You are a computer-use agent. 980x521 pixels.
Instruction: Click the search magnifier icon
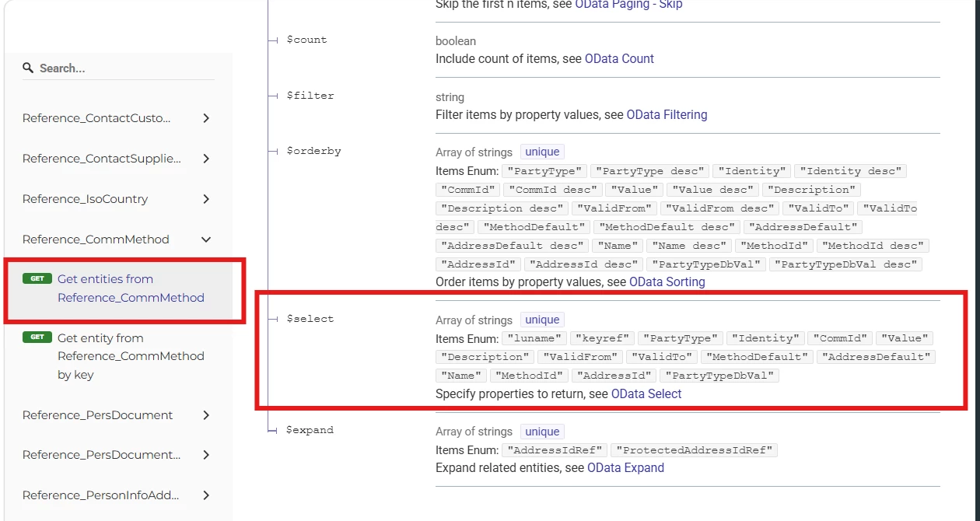29,68
